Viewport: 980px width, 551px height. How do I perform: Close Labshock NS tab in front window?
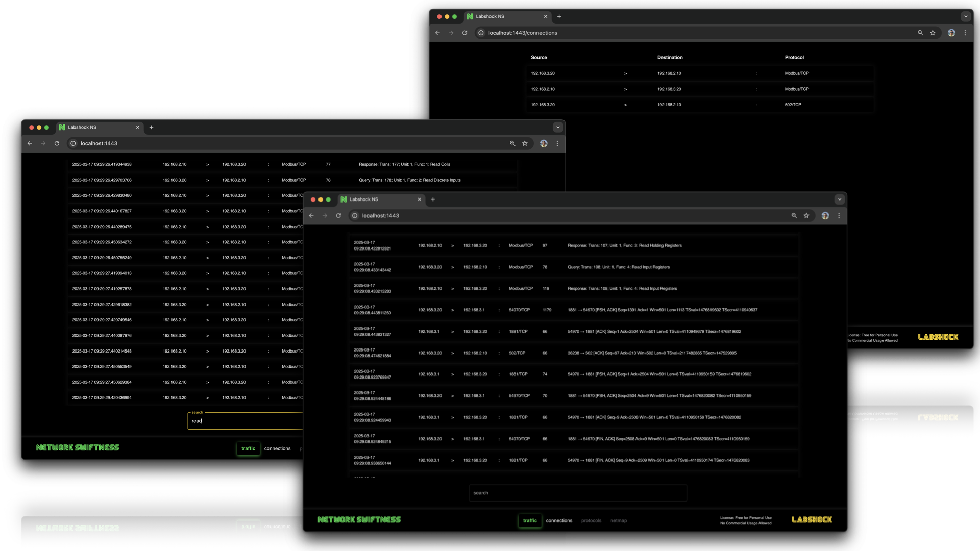click(420, 199)
